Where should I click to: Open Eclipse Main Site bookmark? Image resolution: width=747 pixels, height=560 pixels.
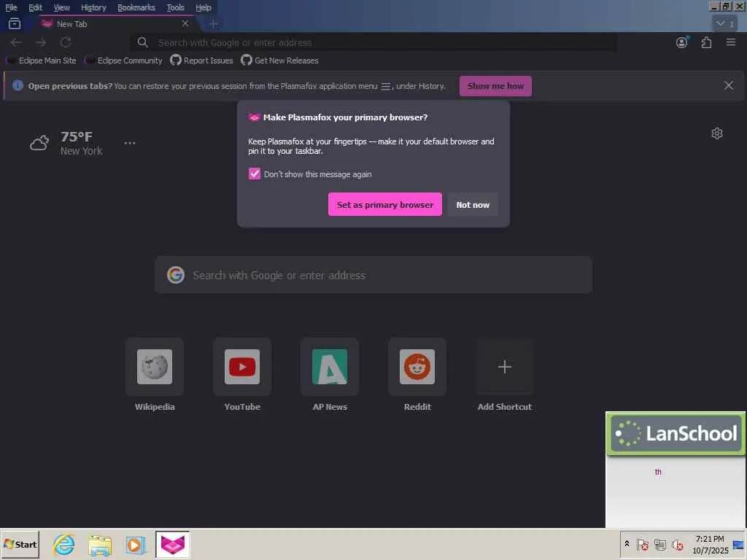42,61
